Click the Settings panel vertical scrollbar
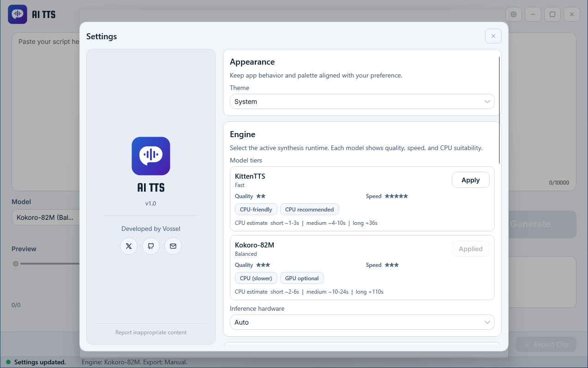Viewport: 588px width, 368px height. coord(499,109)
